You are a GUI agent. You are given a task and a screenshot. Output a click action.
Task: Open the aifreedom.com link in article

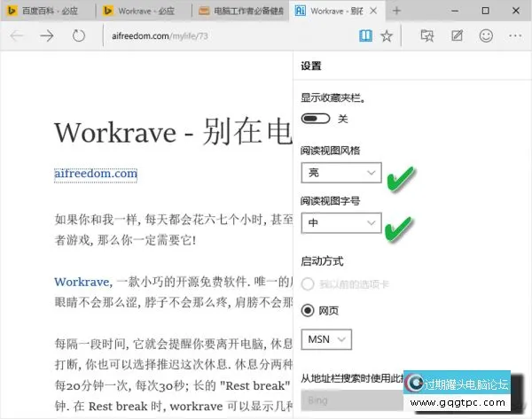point(96,173)
